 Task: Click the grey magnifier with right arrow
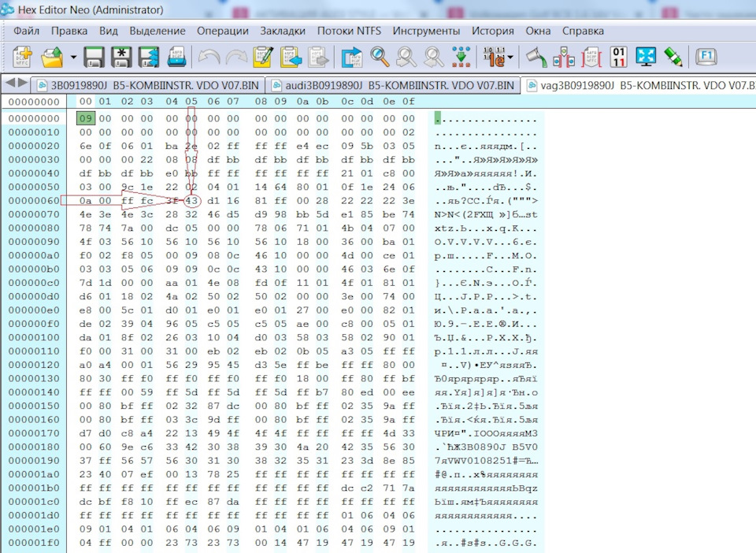[x=406, y=57]
